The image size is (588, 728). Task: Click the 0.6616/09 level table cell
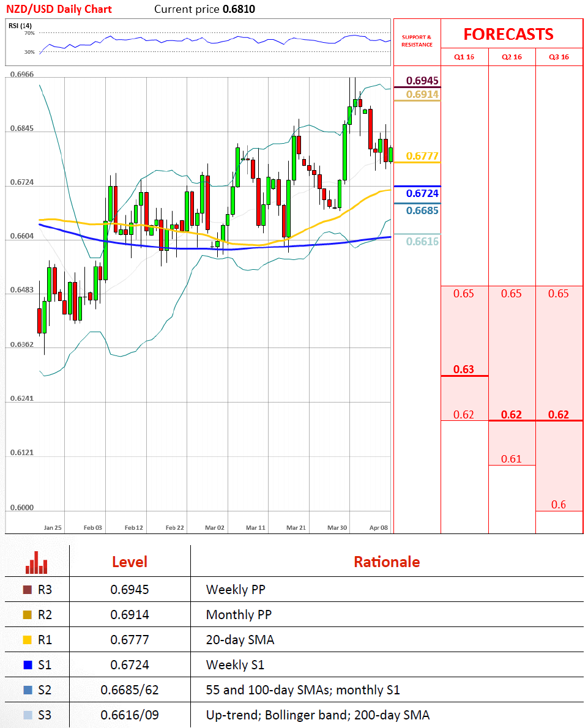point(130,715)
